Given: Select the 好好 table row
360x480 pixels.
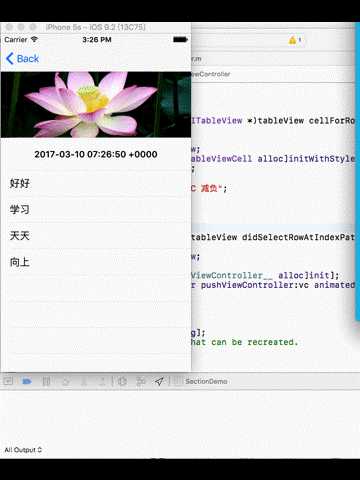Looking at the screenshot, I should (96, 183).
